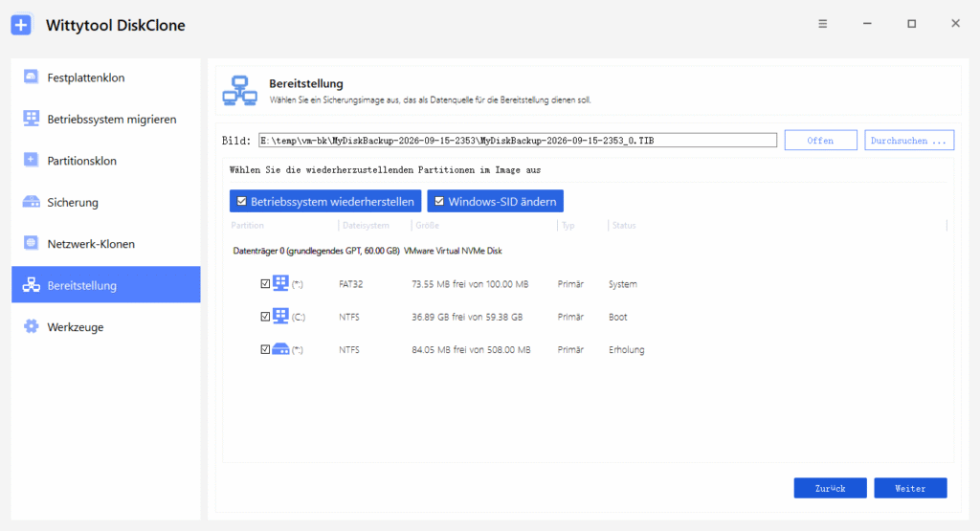
Task: Select the Netzwerk-Klonen globe icon
Action: pyautogui.click(x=31, y=243)
